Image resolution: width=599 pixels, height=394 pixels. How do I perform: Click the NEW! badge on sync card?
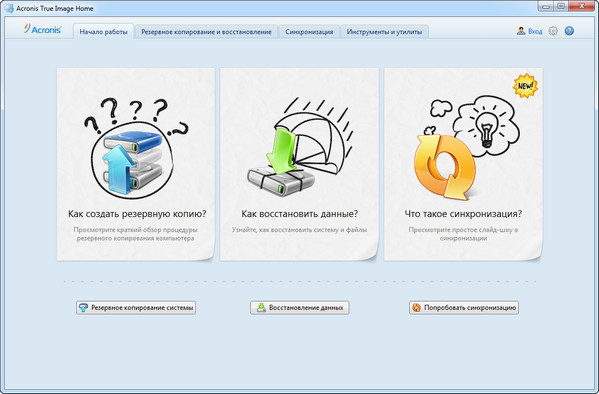525,86
